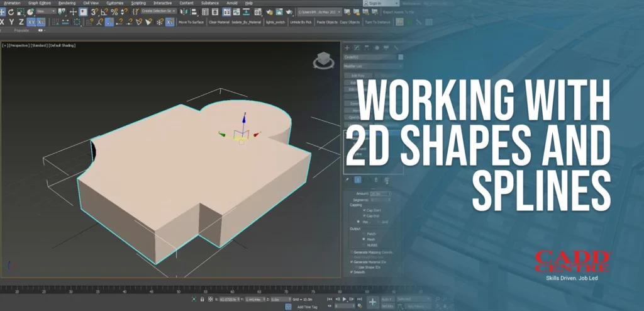644x311 pixels.
Task: Click the ViewCube in the viewport
Action: 325,60
